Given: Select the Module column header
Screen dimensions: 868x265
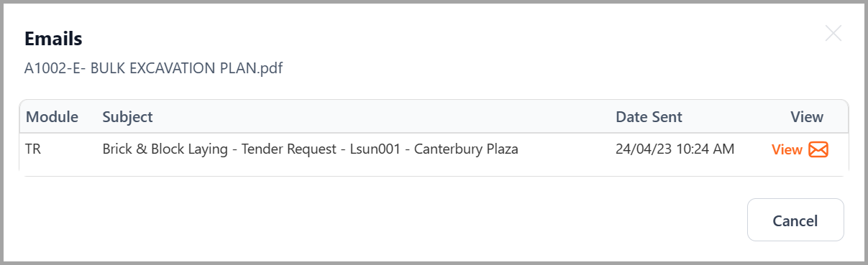Looking at the screenshot, I should coord(52,116).
